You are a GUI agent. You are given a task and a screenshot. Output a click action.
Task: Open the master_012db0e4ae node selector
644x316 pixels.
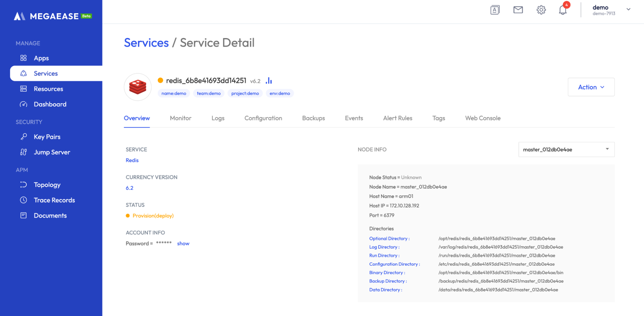pyautogui.click(x=566, y=150)
